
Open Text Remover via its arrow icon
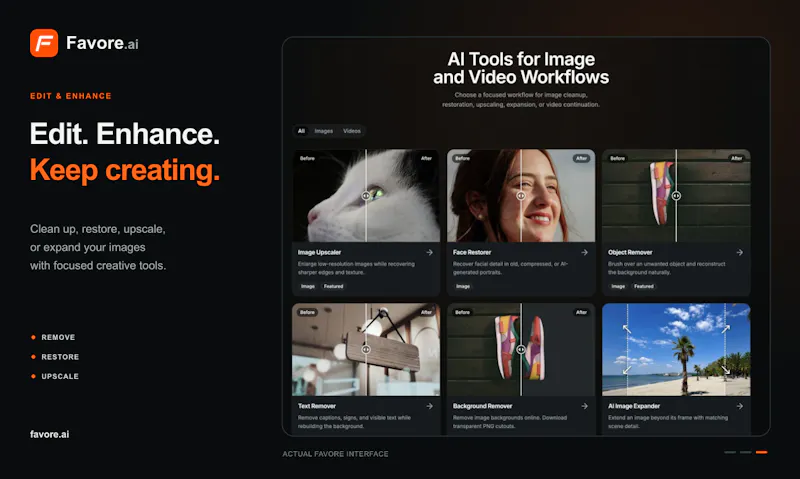[x=430, y=406]
